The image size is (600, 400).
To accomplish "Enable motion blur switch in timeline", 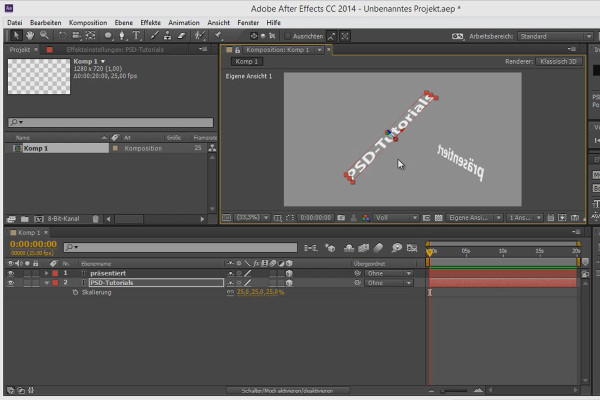I will tap(378, 248).
